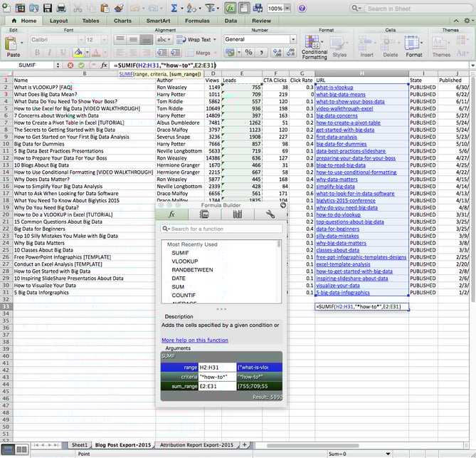476x458 pixels.
Task: Click the More help on this function link
Action: 194,340
